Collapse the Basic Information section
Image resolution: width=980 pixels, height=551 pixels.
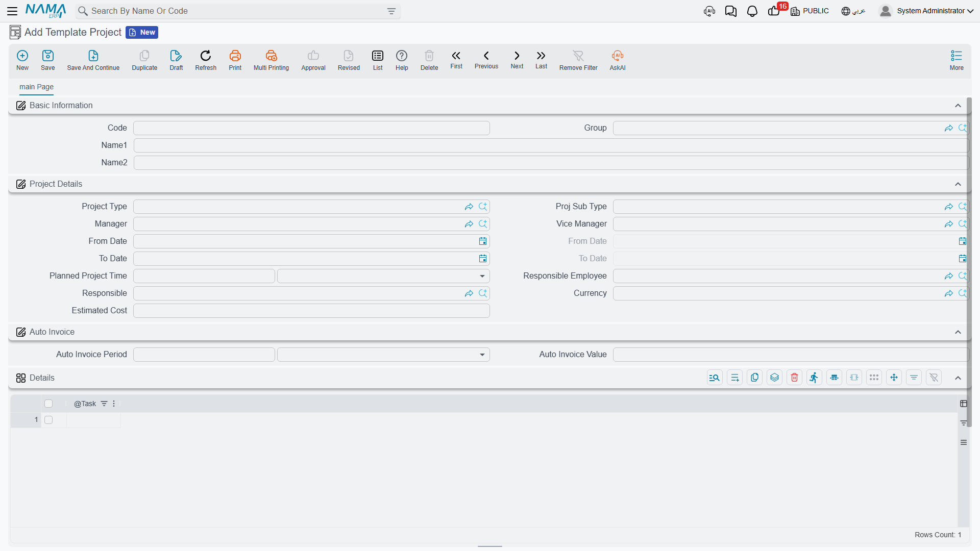pos(958,106)
